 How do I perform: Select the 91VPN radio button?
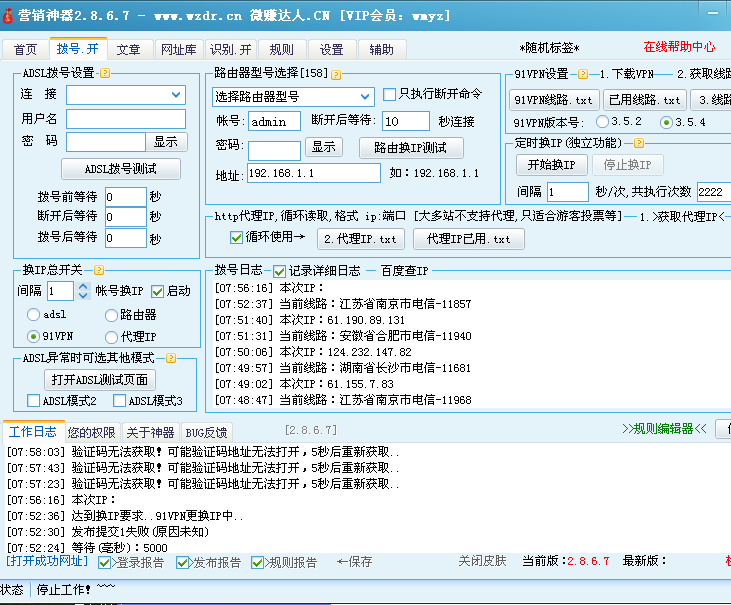33,336
